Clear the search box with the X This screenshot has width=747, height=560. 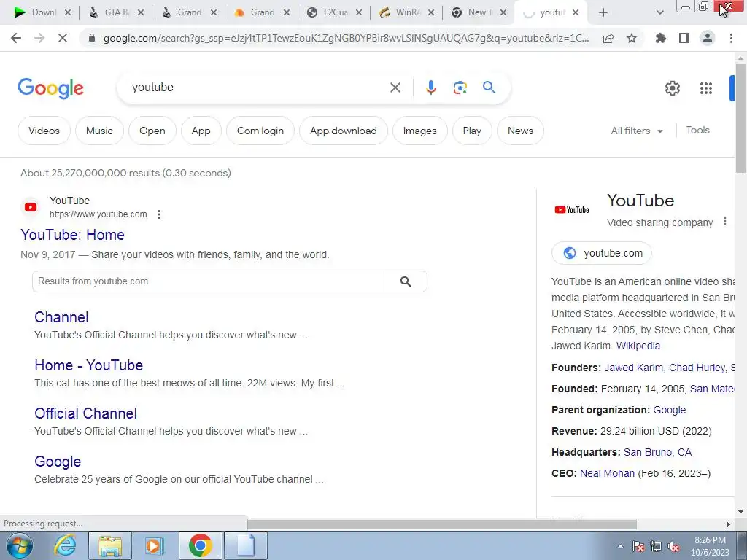point(395,87)
